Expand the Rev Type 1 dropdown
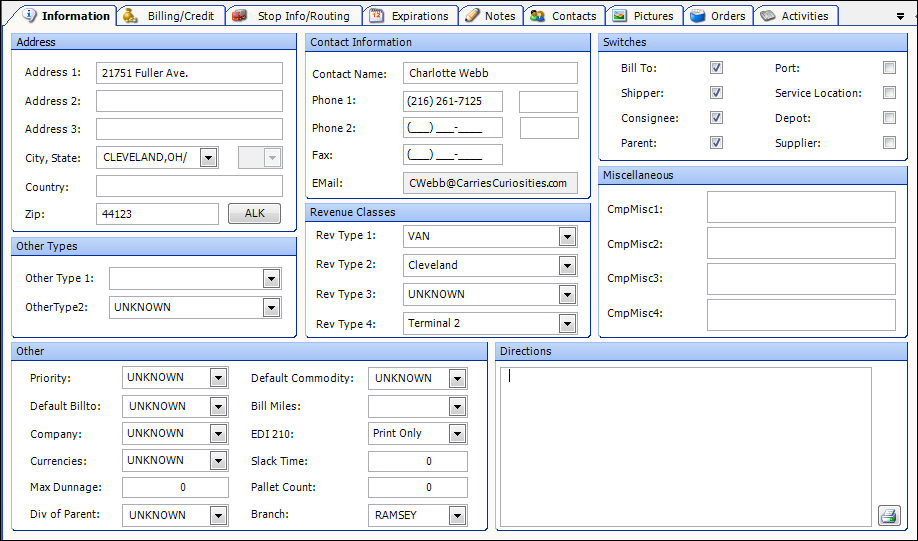The image size is (918, 541). [567, 237]
